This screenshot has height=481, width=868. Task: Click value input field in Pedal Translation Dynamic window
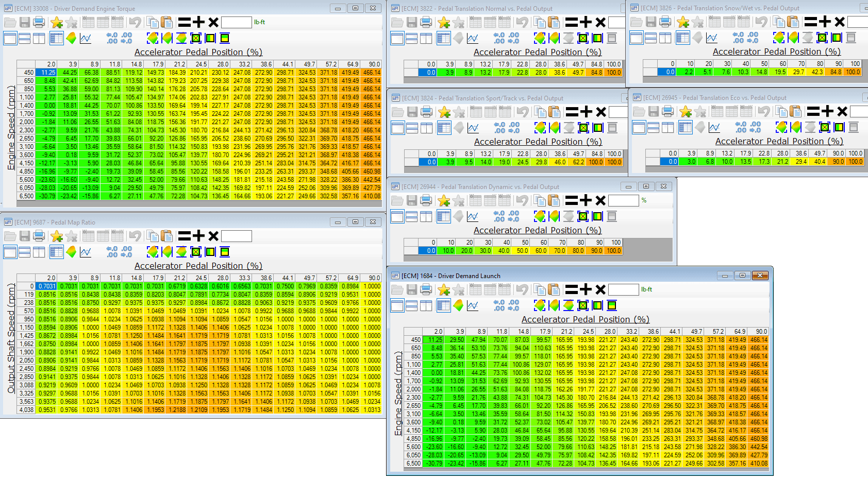point(624,200)
